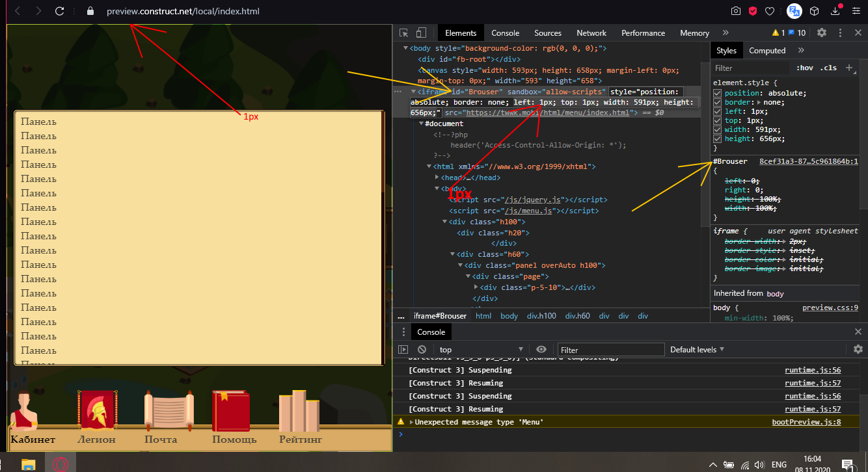
Task: Open the top execution context dropdown
Action: click(481, 350)
